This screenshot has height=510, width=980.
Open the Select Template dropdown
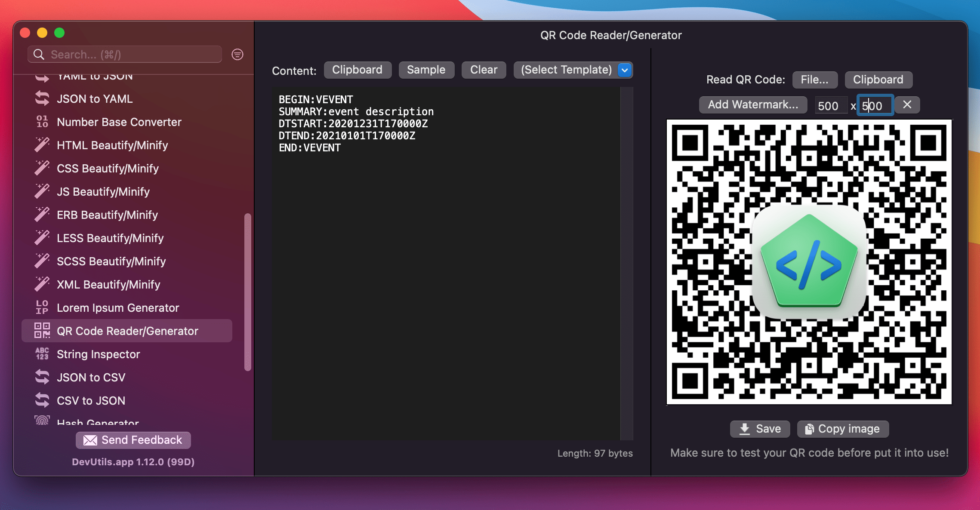pyautogui.click(x=573, y=70)
